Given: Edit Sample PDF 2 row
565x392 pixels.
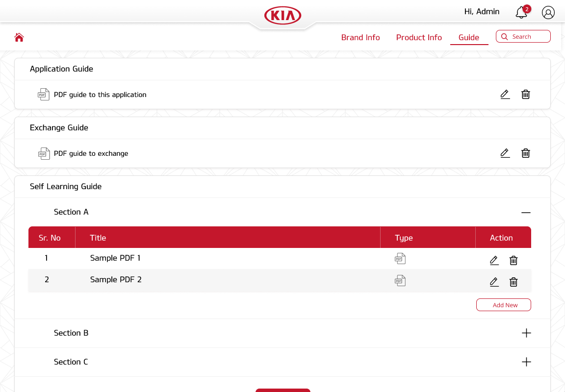Looking at the screenshot, I should (494, 282).
